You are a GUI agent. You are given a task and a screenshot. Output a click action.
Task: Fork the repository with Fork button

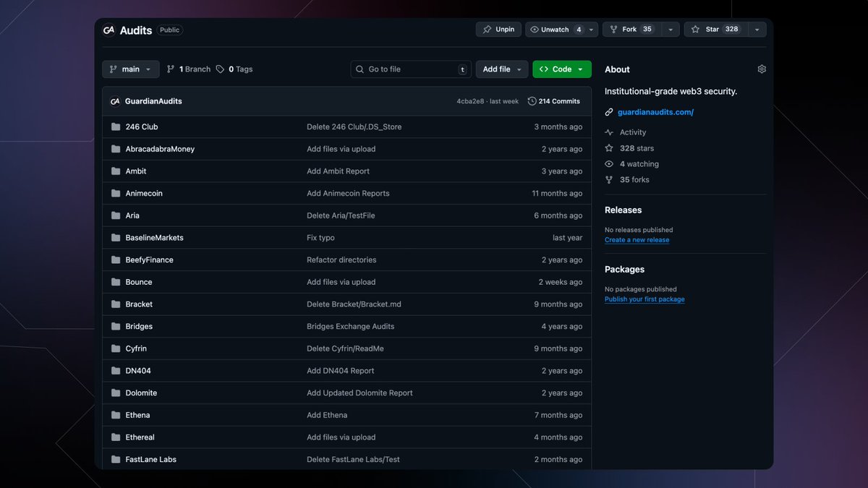pos(632,30)
